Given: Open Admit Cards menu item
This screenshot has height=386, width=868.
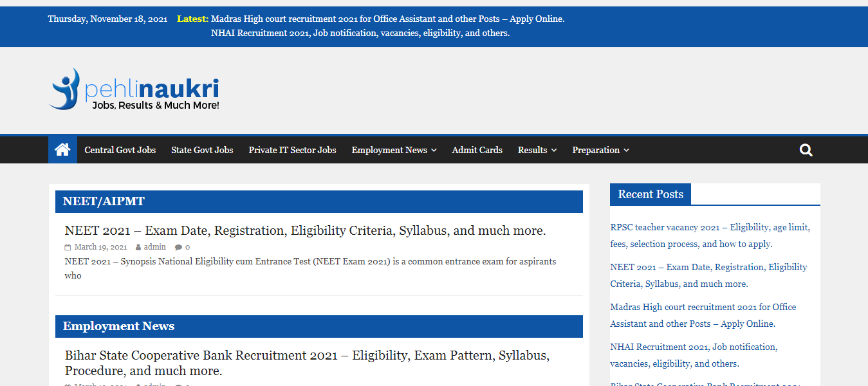Looking at the screenshot, I should [477, 150].
